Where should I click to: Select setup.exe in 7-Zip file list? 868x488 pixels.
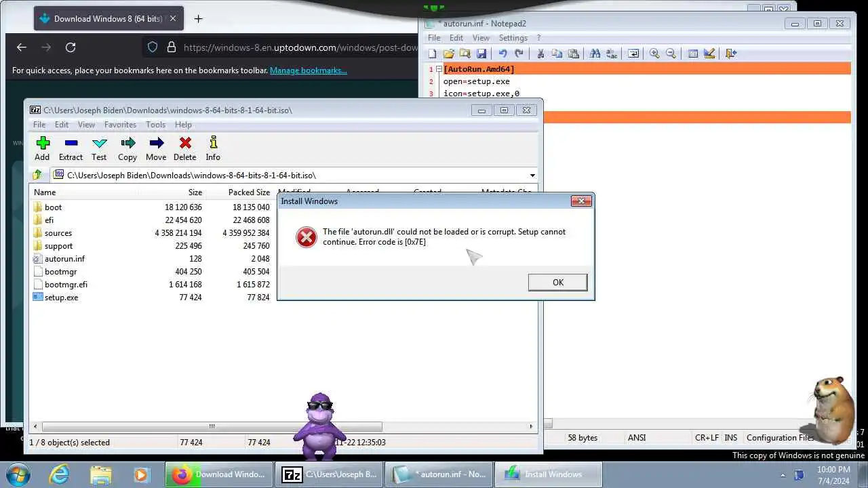tap(61, 298)
